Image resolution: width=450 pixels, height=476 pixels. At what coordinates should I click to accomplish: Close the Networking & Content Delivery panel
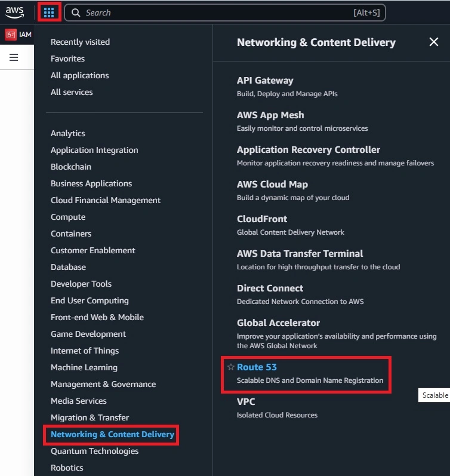pyautogui.click(x=434, y=42)
